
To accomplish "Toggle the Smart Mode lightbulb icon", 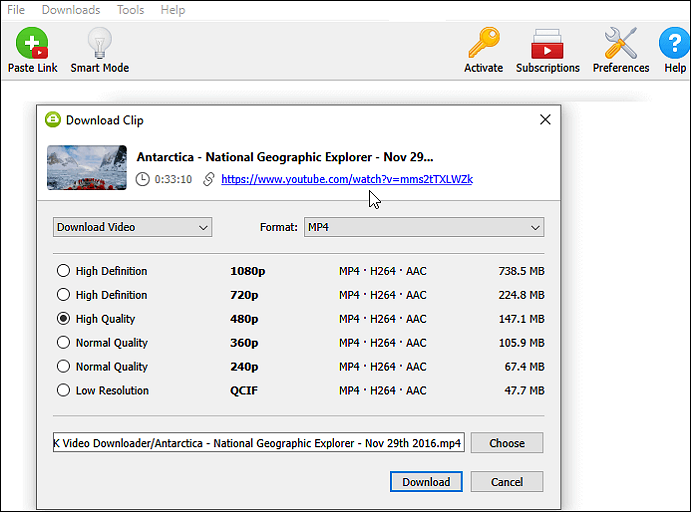I will pyautogui.click(x=99, y=45).
